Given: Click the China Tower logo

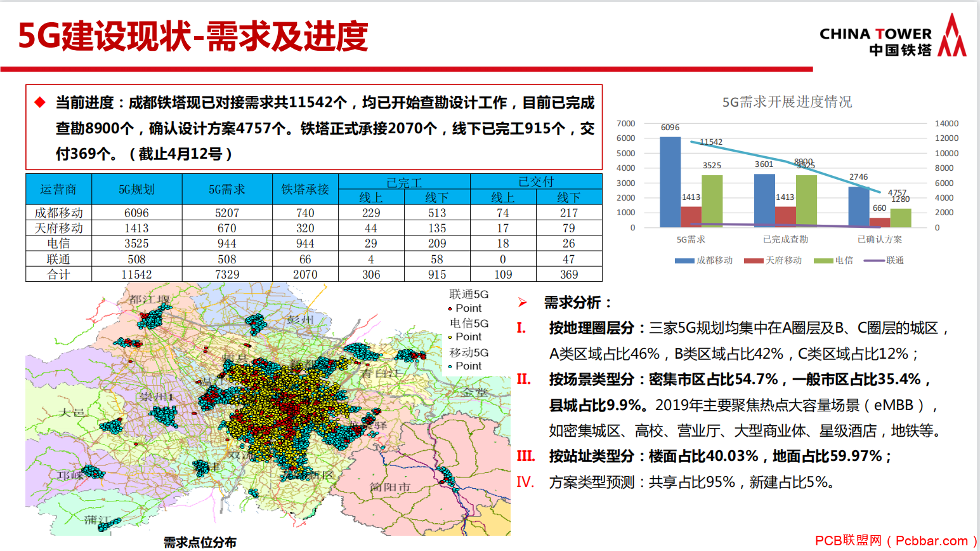Looking at the screenshot, I should pos(892,36).
